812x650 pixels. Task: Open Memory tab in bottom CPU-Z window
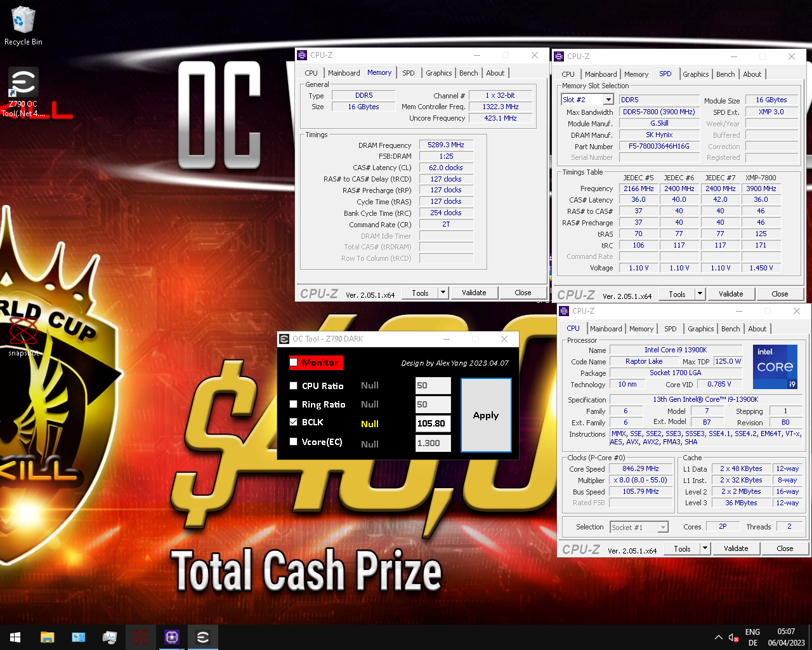tap(641, 329)
